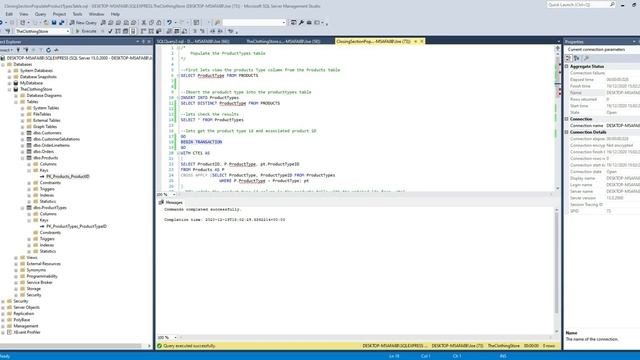
Task: Select the XEvent Profiler tree row
Action: click(27, 332)
